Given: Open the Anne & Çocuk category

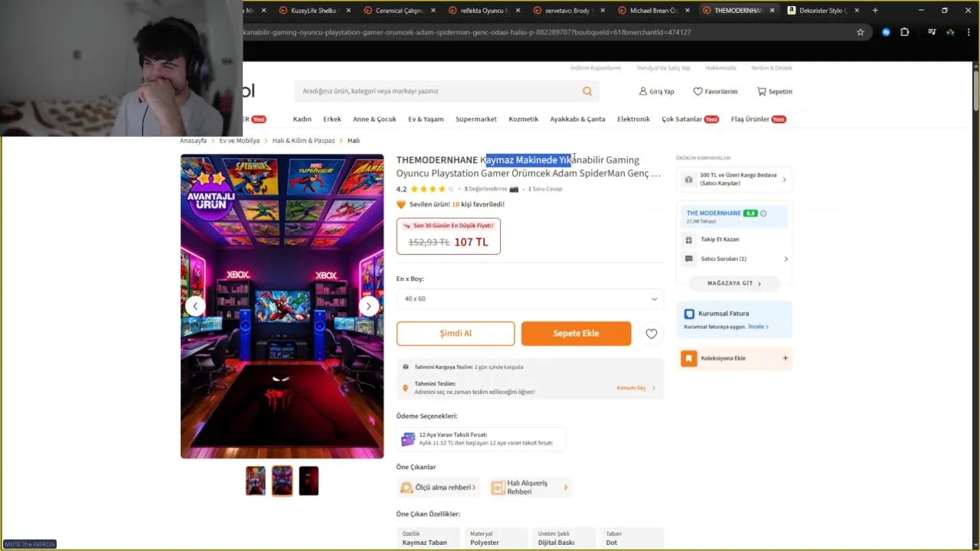Looking at the screenshot, I should click(x=374, y=119).
